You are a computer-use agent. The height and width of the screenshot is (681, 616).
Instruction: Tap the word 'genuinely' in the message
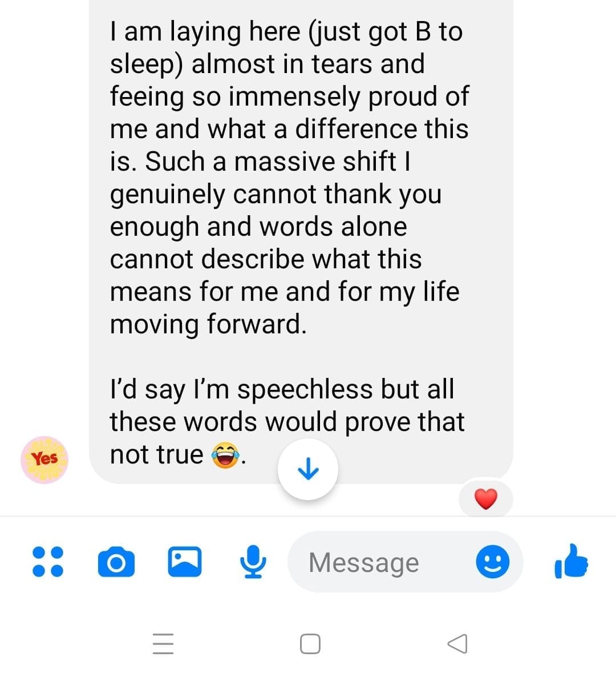pos(167,195)
